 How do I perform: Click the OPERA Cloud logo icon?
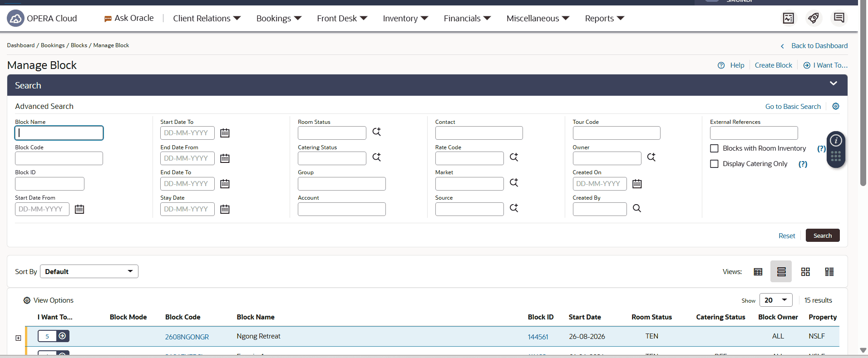point(15,18)
